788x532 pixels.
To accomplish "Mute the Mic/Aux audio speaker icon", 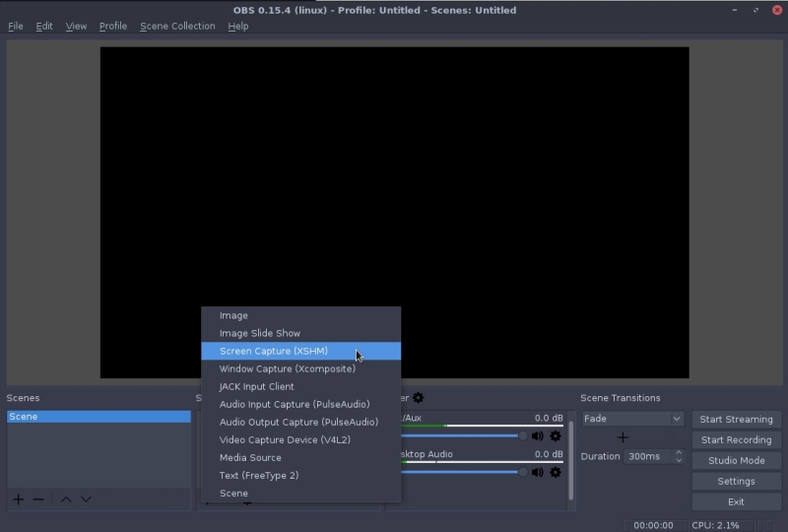I will (537, 436).
